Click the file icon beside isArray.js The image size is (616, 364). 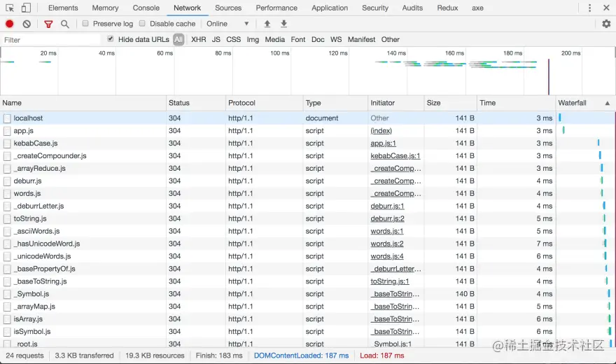pos(7,319)
